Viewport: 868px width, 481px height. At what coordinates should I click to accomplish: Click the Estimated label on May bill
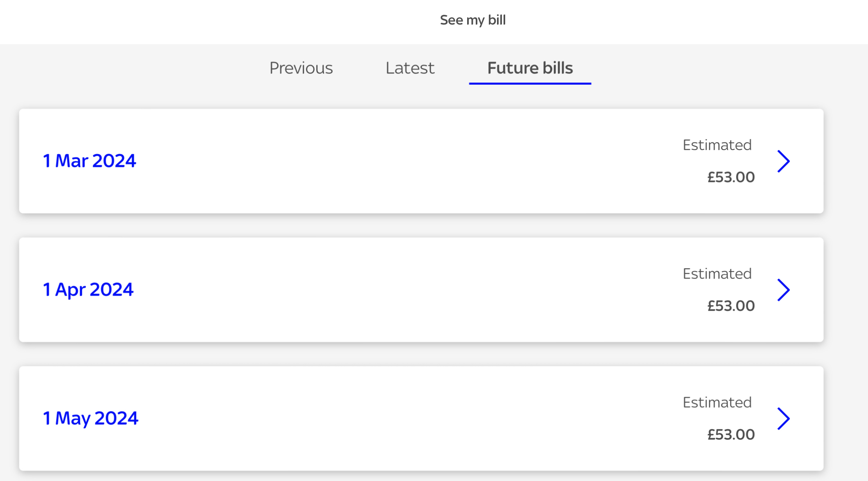(717, 402)
